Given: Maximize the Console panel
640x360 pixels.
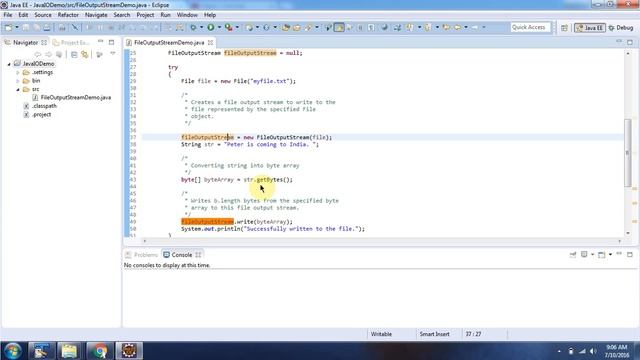Looking at the screenshot, I should point(630,254).
